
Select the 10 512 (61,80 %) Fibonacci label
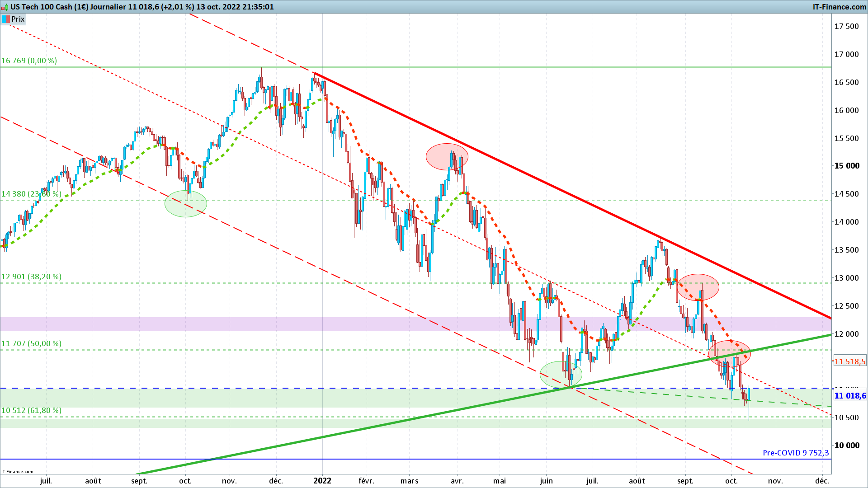click(x=31, y=410)
